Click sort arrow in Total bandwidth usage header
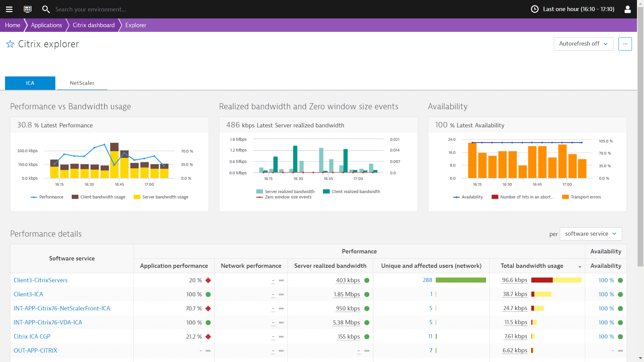 (580, 267)
